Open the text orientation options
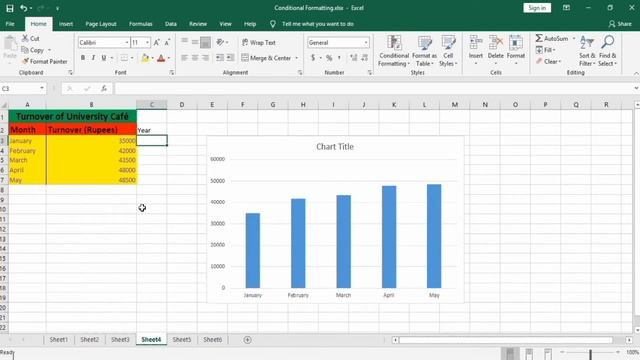 coord(222,42)
